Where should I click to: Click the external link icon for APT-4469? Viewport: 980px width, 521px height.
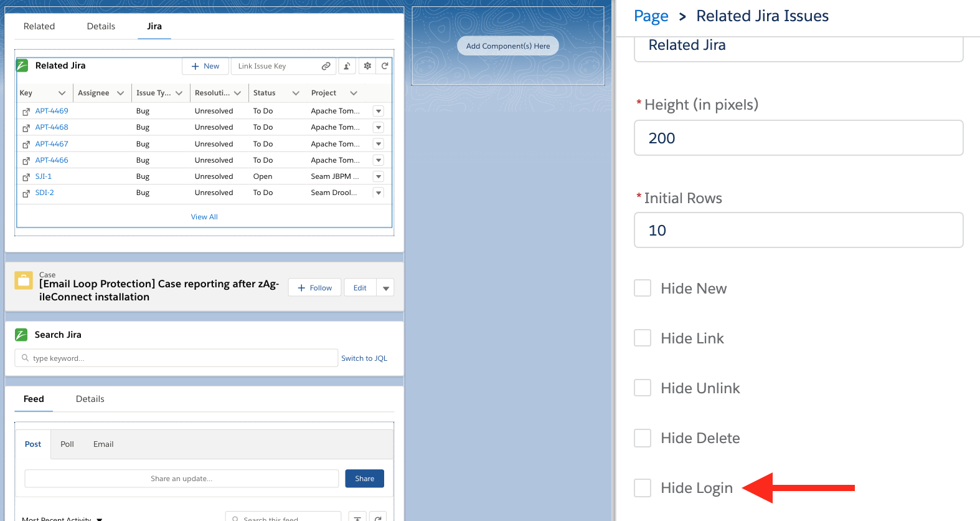click(26, 112)
